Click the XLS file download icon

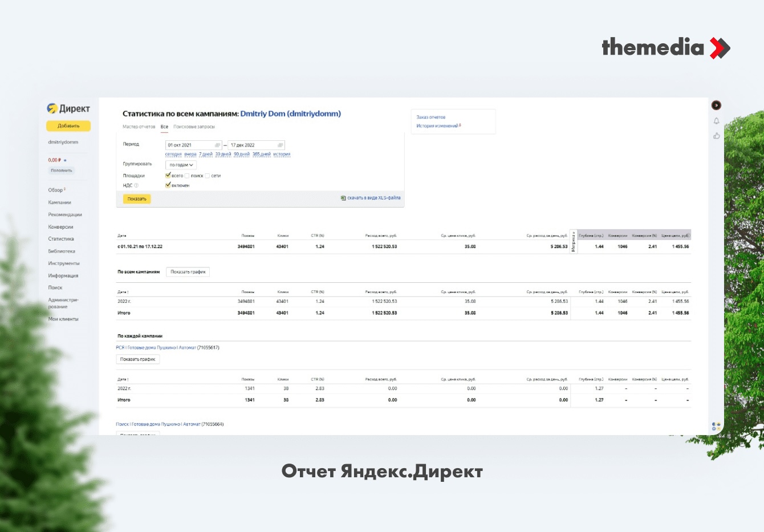pos(343,198)
